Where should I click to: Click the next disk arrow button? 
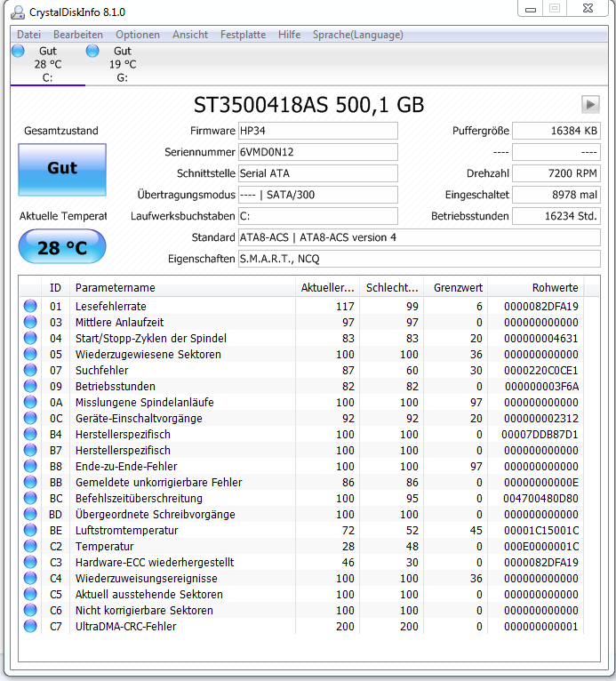coord(590,105)
